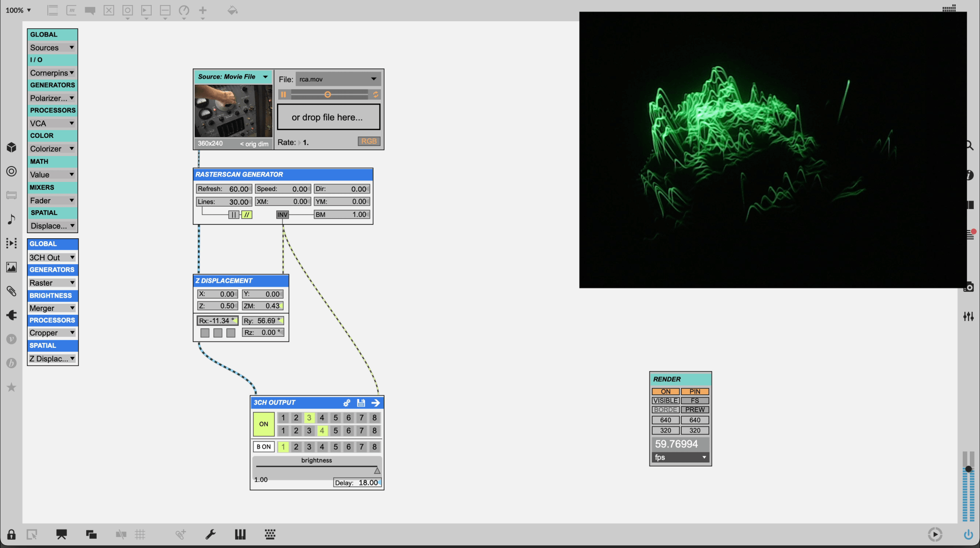Open the rca.mov file dropdown
This screenshot has width=980, height=548.
coord(338,79)
